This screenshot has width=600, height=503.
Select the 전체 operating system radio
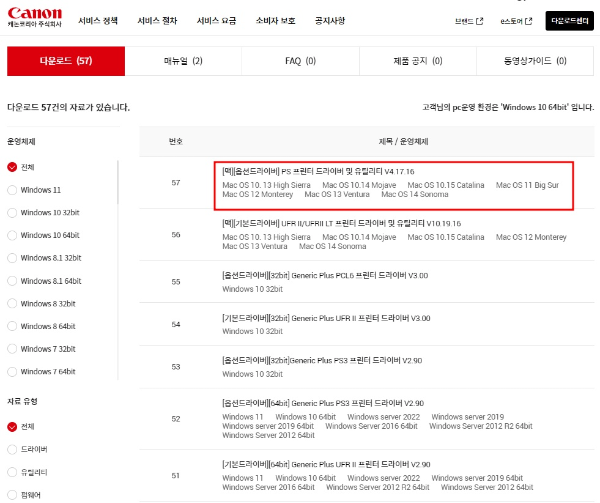[12, 167]
